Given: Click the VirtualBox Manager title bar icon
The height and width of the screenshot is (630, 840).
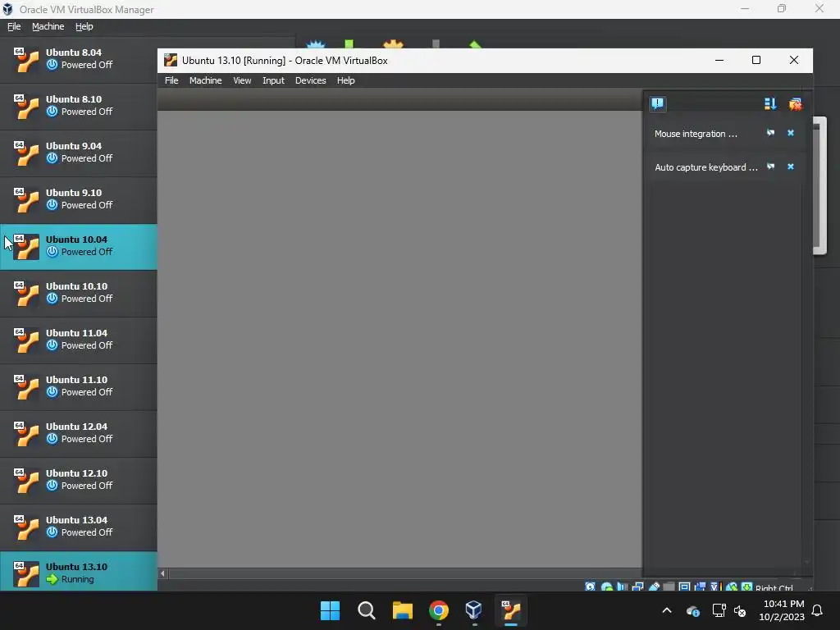Looking at the screenshot, I should coord(7,9).
